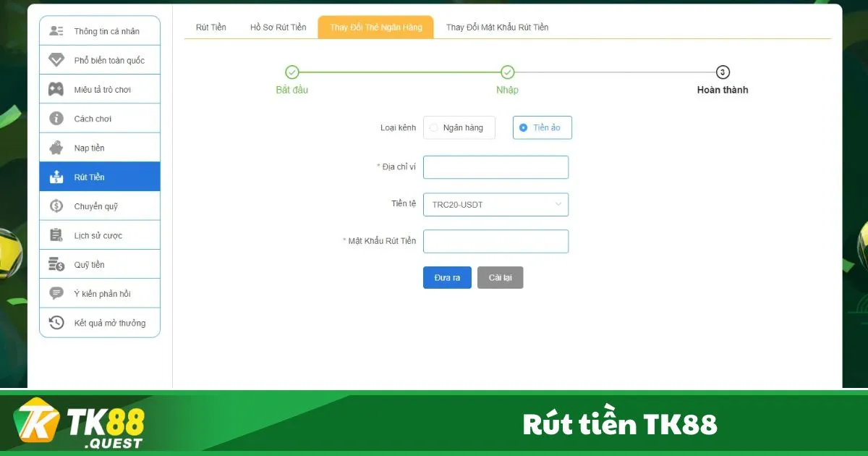Switch to the Hồ Sơ Rút Tiền tab
The image size is (868, 456).
click(x=278, y=27)
